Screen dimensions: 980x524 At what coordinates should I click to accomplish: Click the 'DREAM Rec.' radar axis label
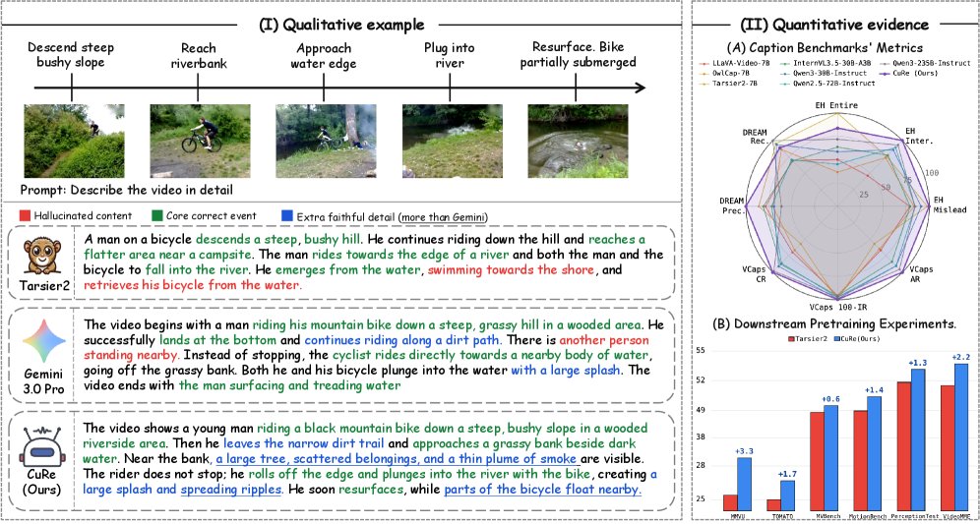756,137
